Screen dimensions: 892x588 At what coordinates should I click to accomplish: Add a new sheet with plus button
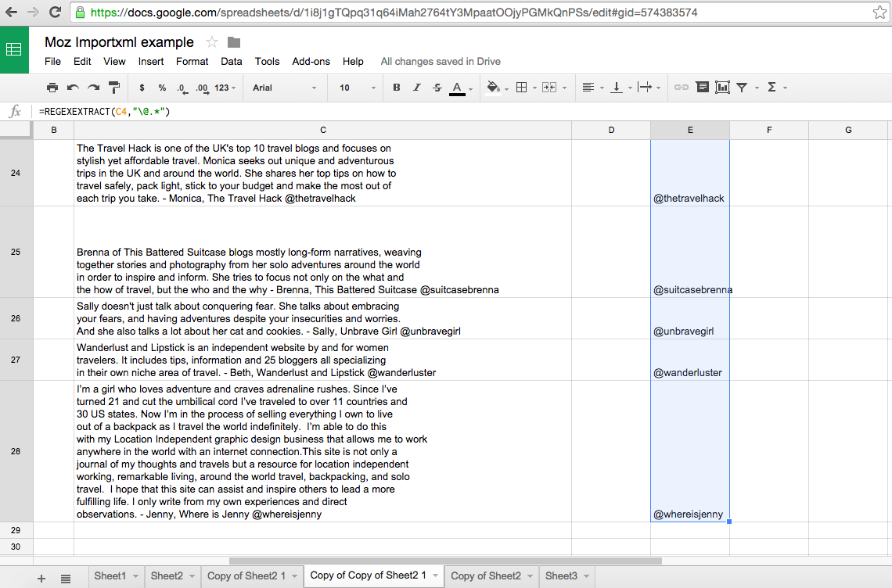coord(41,579)
